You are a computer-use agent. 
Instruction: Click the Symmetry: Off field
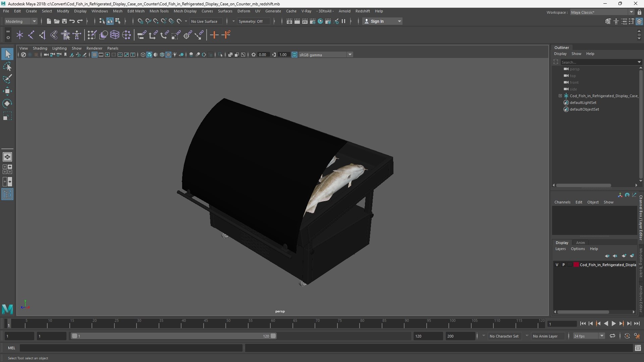[253, 21]
